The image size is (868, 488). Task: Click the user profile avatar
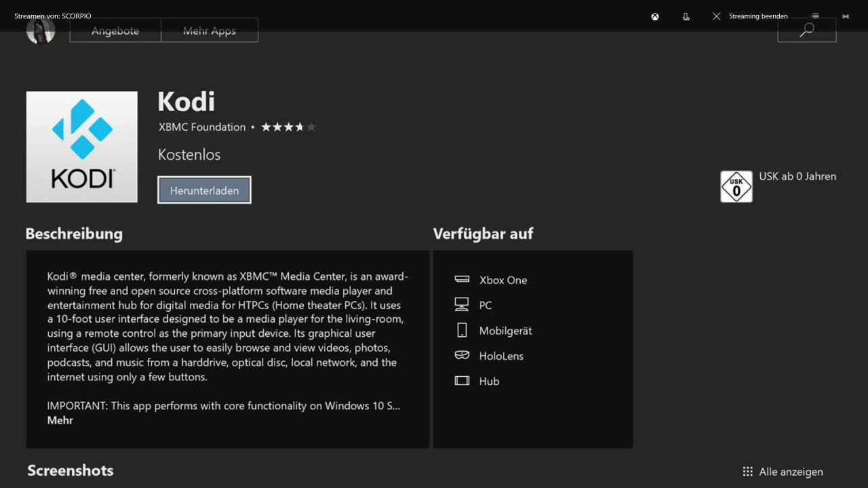pyautogui.click(x=41, y=30)
